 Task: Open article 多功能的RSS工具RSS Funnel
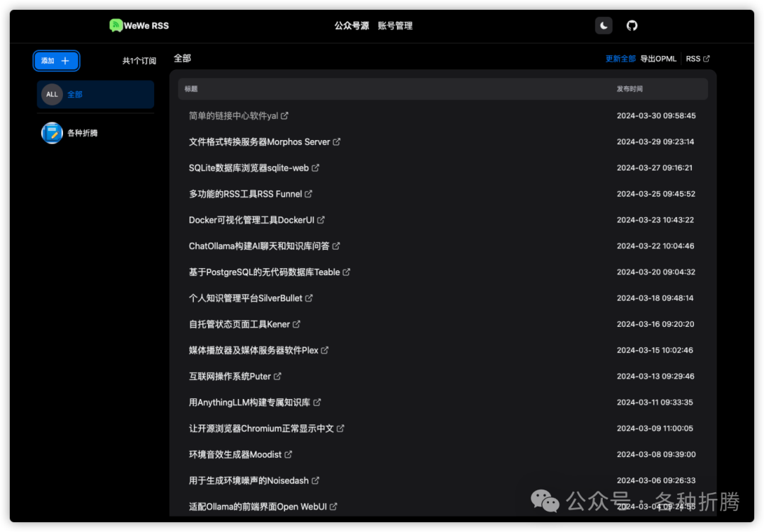click(x=245, y=194)
